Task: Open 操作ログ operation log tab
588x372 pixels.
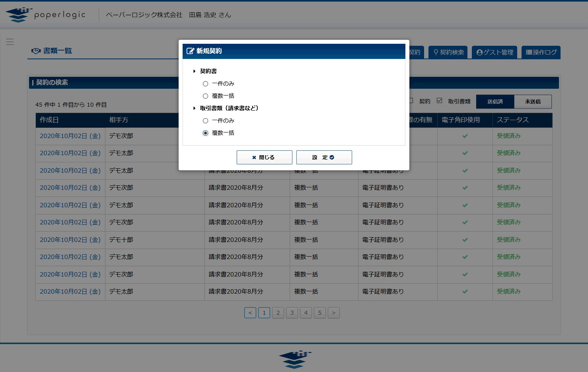Action: pos(541,53)
